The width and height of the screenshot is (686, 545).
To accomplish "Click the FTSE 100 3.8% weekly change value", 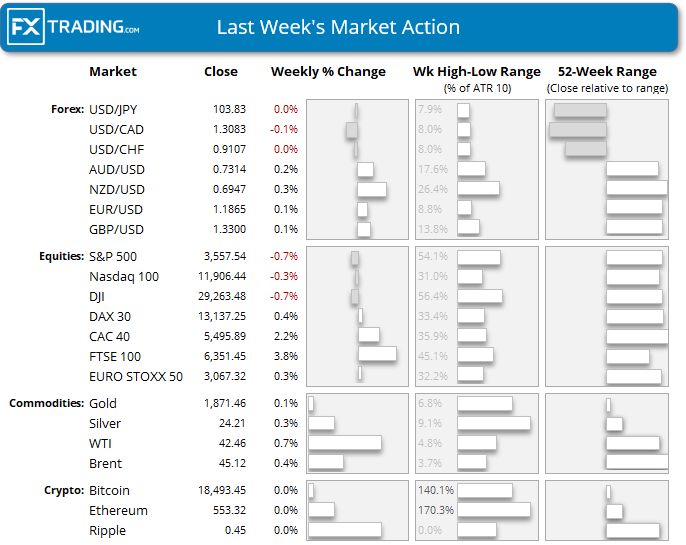I will point(286,356).
